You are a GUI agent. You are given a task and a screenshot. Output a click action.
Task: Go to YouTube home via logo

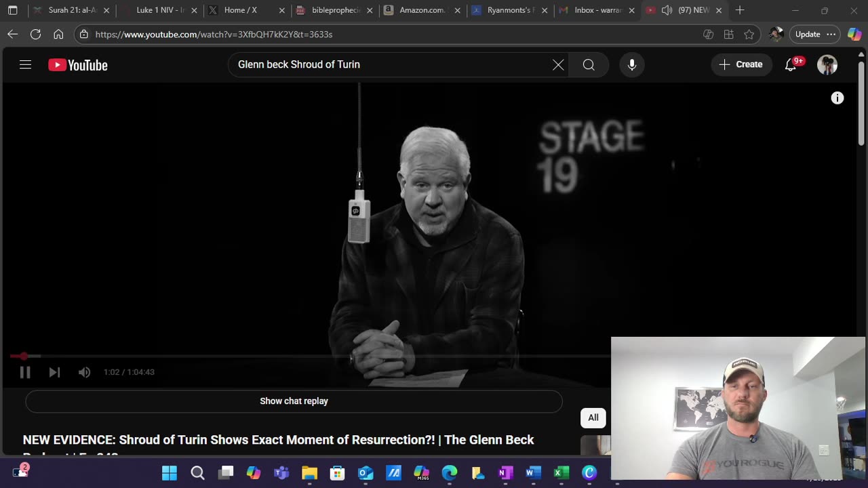(x=78, y=65)
